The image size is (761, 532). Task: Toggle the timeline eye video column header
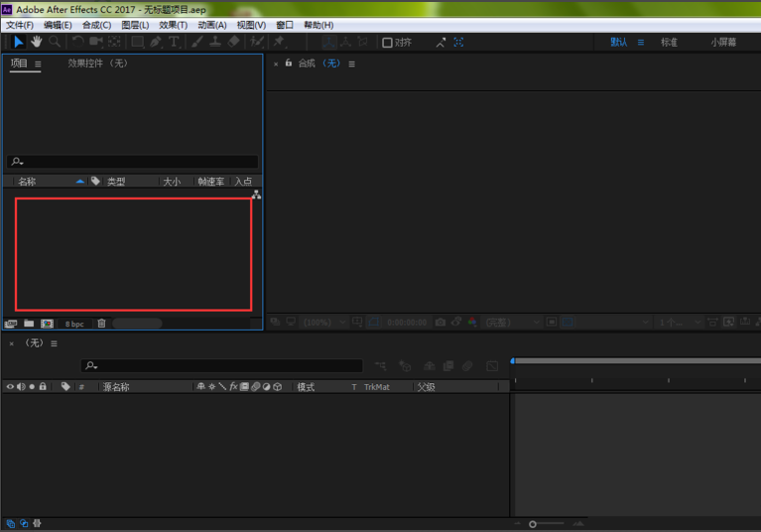pyautogui.click(x=10, y=387)
